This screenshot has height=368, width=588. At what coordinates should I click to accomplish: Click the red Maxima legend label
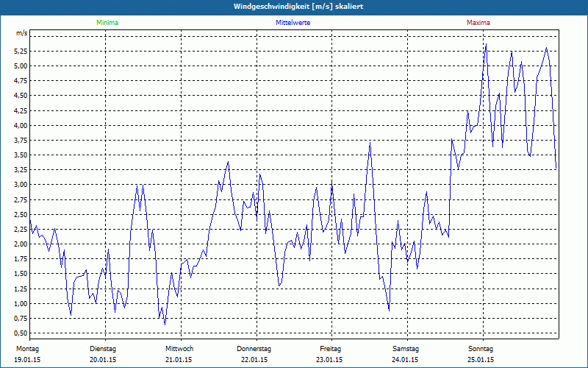(478, 23)
